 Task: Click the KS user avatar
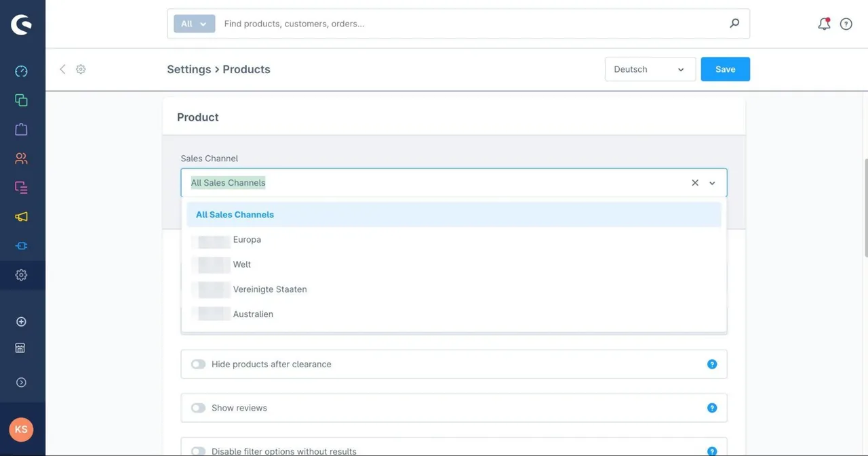(21, 430)
